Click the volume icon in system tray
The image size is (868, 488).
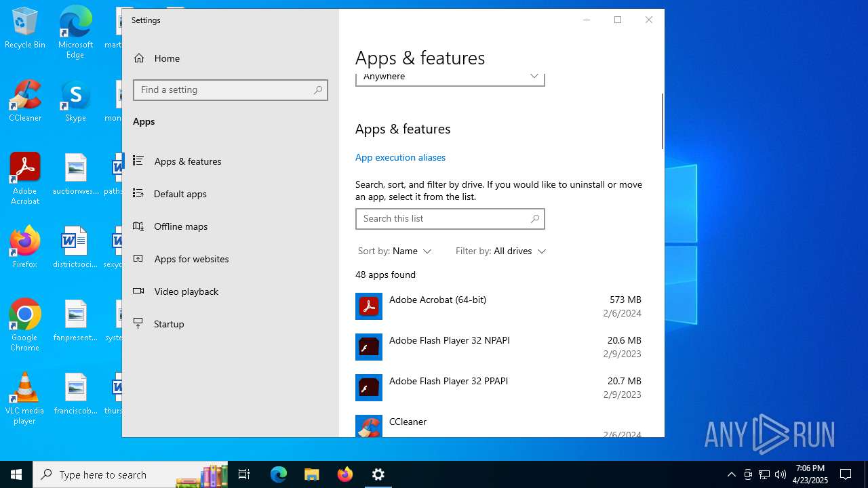click(x=781, y=474)
